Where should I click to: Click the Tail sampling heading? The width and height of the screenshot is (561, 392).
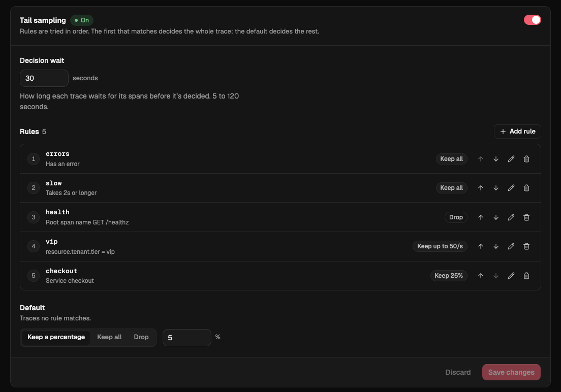click(43, 20)
